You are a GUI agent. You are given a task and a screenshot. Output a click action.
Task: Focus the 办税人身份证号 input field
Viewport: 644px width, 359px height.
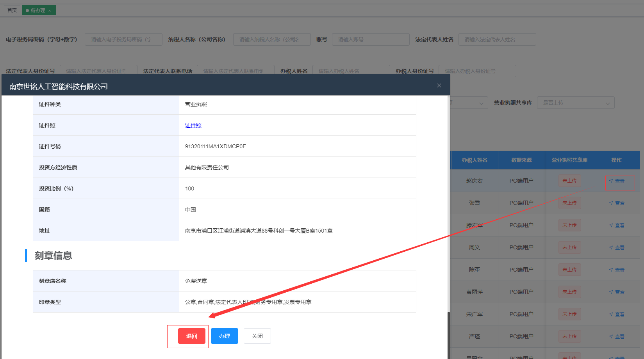tap(477, 71)
